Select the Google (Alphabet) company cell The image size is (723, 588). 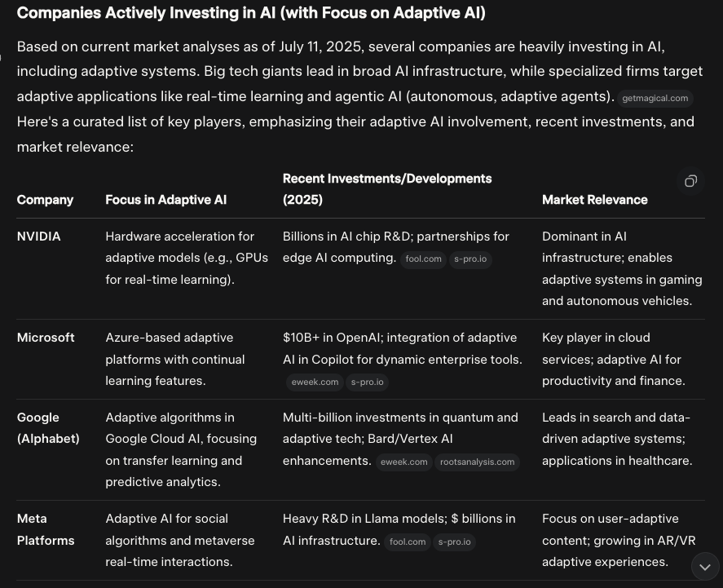[48, 428]
